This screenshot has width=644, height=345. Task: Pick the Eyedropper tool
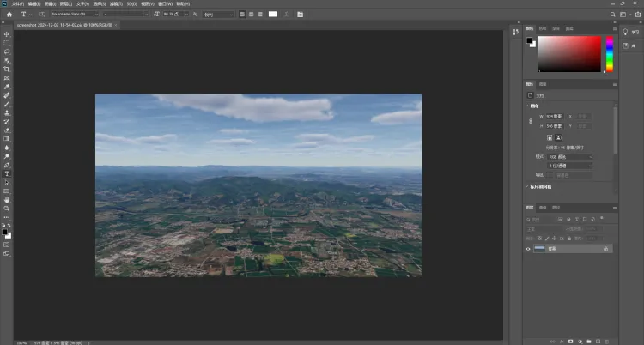tap(7, 86)
